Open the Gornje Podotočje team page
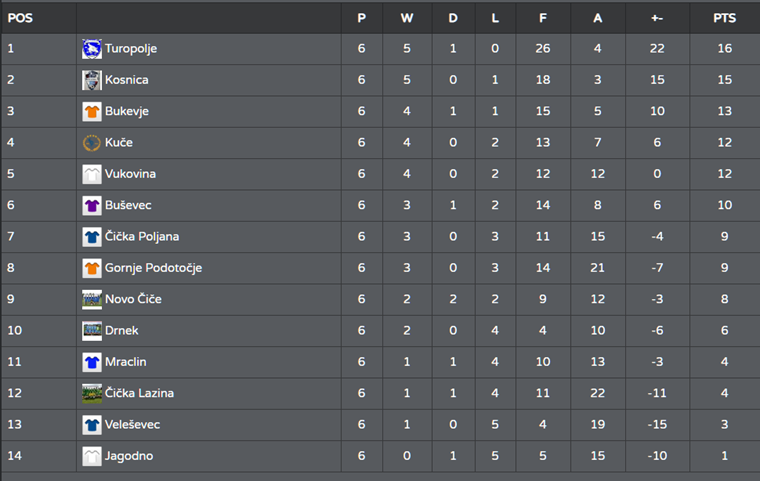Viewport: 760px width, 481px height. pos(153,268)
